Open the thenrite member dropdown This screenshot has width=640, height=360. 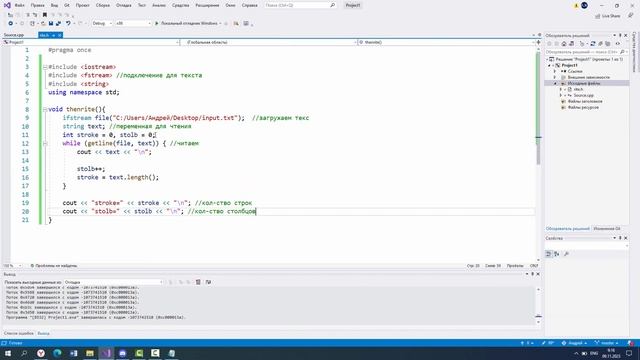pos(447,42)
